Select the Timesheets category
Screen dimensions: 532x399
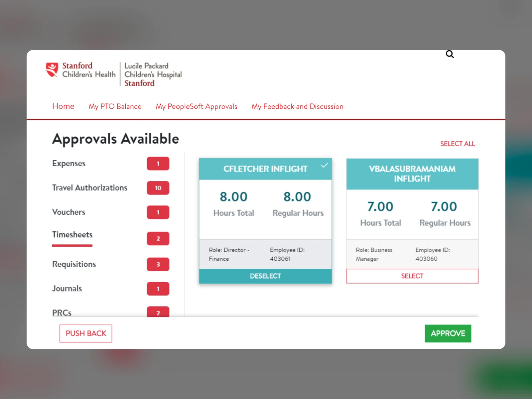click(x=72, y=235)
